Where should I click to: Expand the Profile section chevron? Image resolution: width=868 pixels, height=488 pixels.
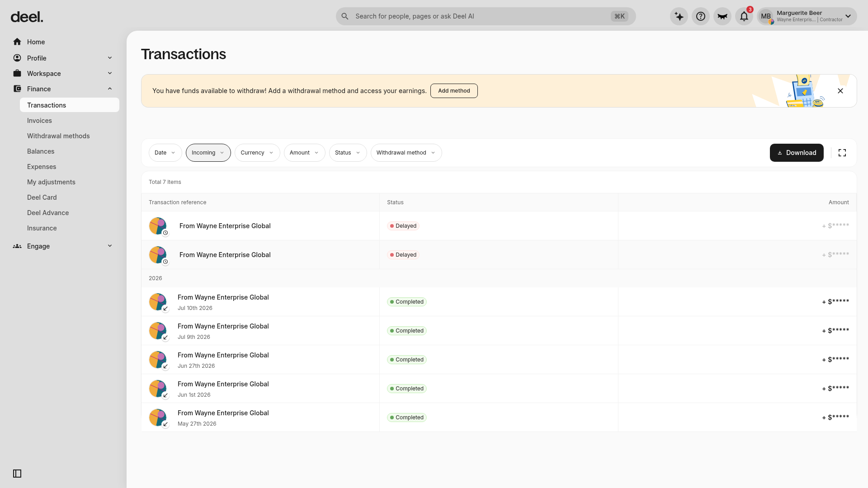click(110, 58)
